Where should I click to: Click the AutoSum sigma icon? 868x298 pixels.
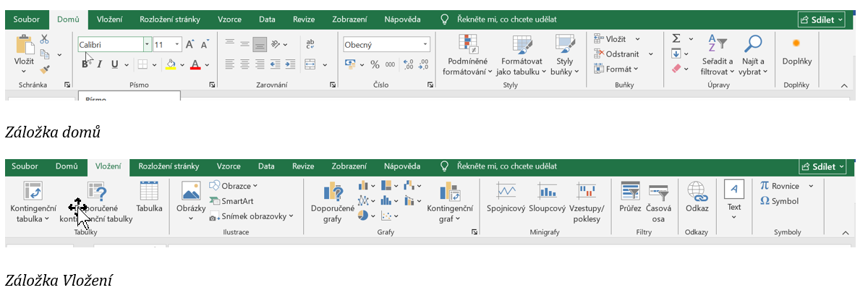[676, 38]
